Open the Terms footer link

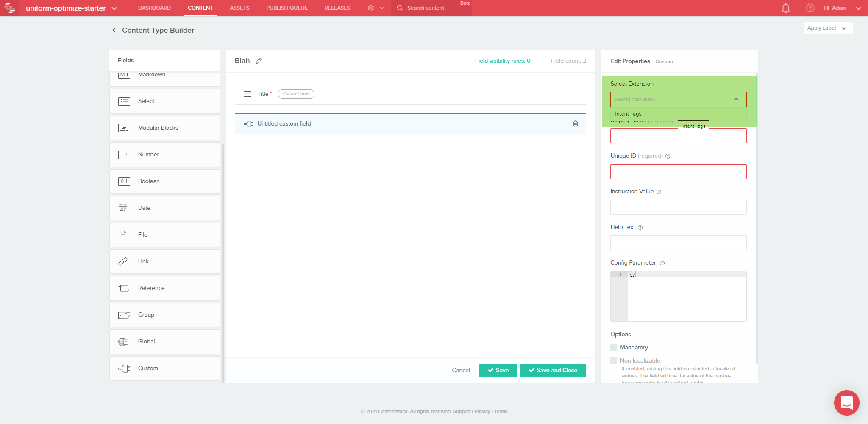tap(501, 411)
